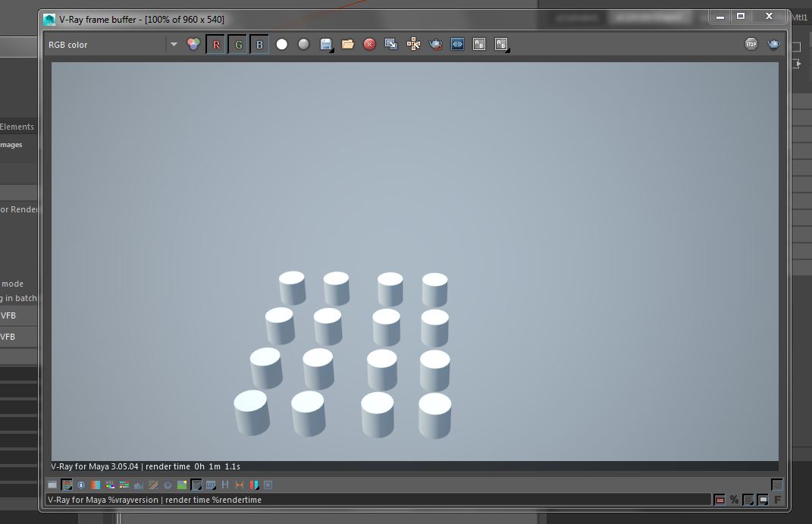Screen dimensions: 812x524
Task: Toggle the red render stamp icon
Action: click(720, 500)
